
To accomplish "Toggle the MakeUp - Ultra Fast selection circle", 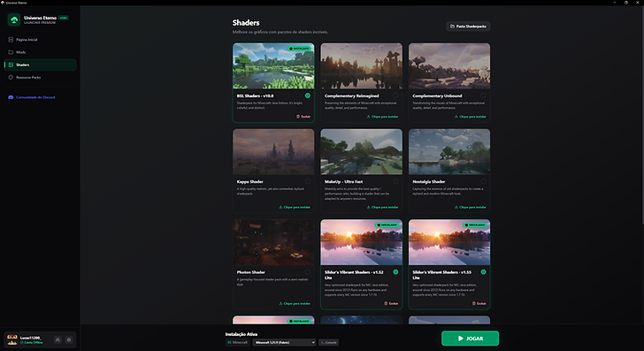I will 395,181.
